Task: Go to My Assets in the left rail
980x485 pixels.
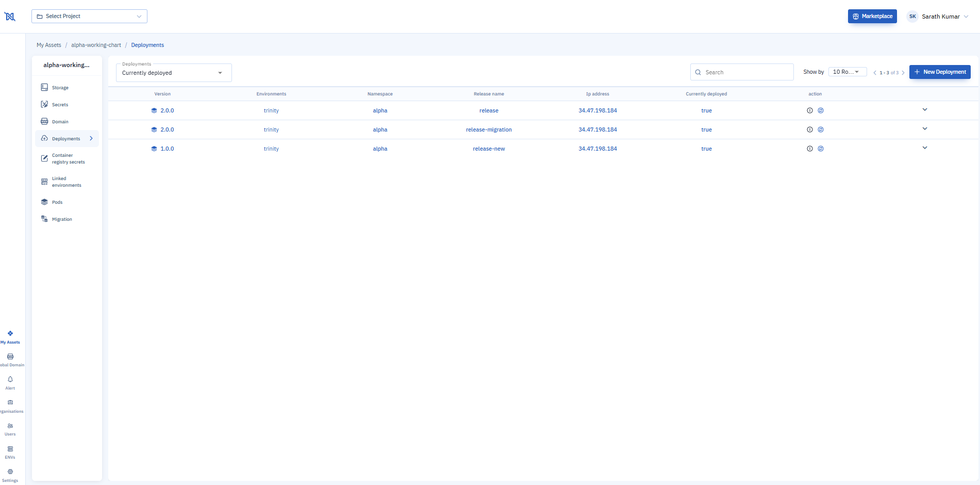Action: pos(10,337)
